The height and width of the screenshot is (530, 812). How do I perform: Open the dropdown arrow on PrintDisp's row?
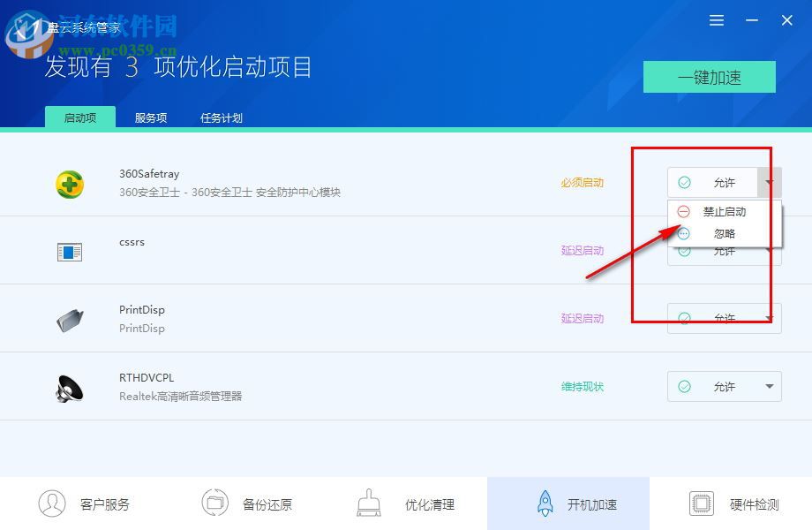pyautogui.click(x=770, y=318)
